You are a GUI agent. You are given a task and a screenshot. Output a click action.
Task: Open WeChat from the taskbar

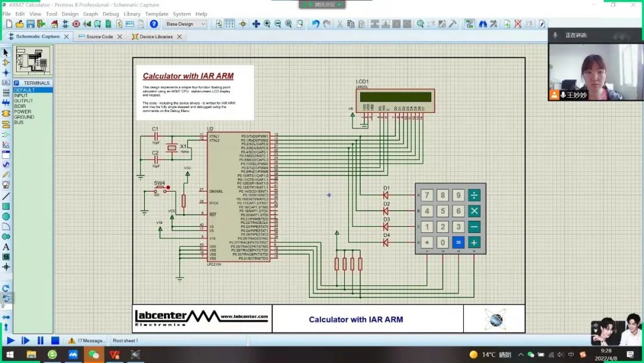pyautogui.click(x=94, y=355)
